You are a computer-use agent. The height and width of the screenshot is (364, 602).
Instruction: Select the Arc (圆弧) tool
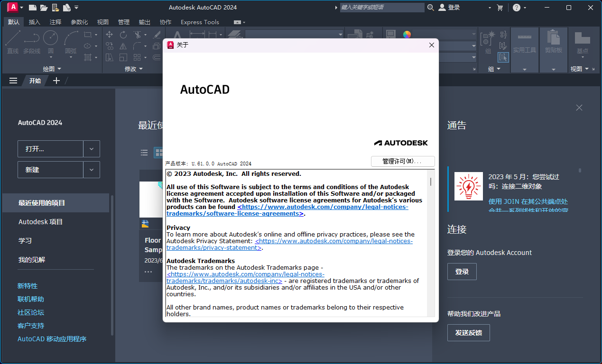(71, 42)
